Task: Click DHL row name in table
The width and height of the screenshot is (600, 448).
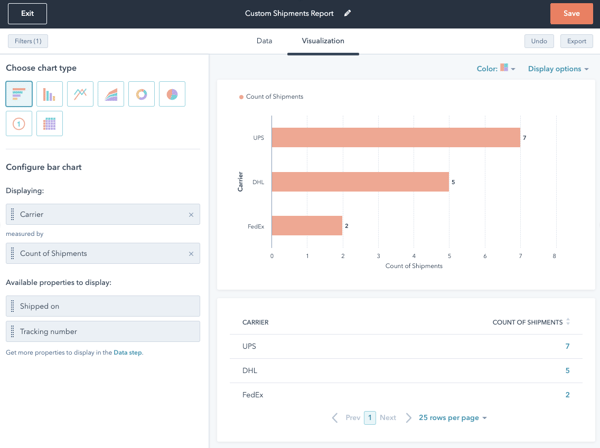Action: (249, 370)
